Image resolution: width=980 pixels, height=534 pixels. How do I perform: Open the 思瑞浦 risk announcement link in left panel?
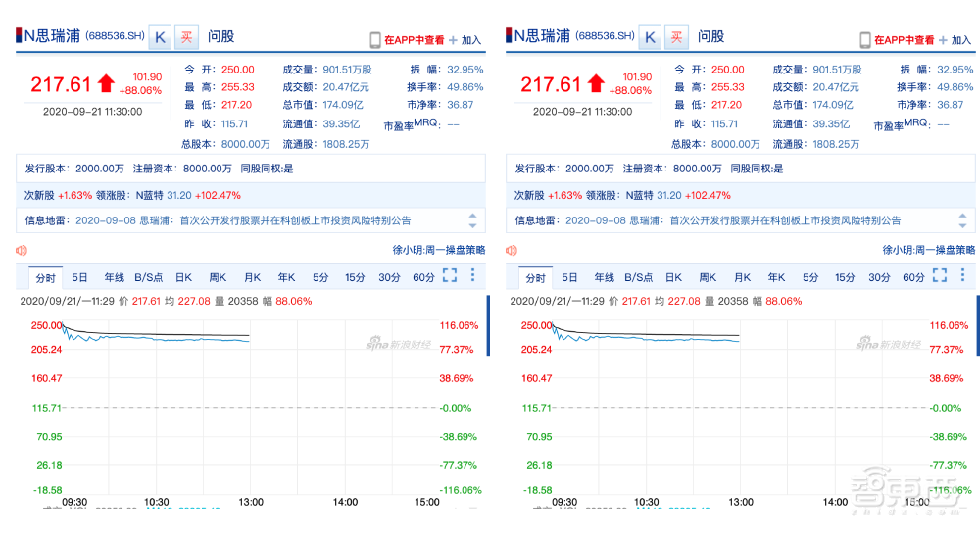[243, 220]
